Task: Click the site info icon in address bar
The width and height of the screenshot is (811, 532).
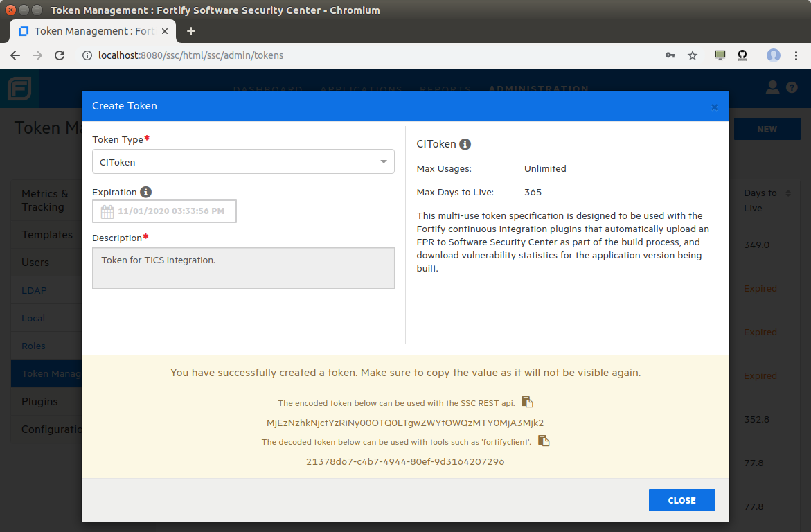Action: pos(87,55)
